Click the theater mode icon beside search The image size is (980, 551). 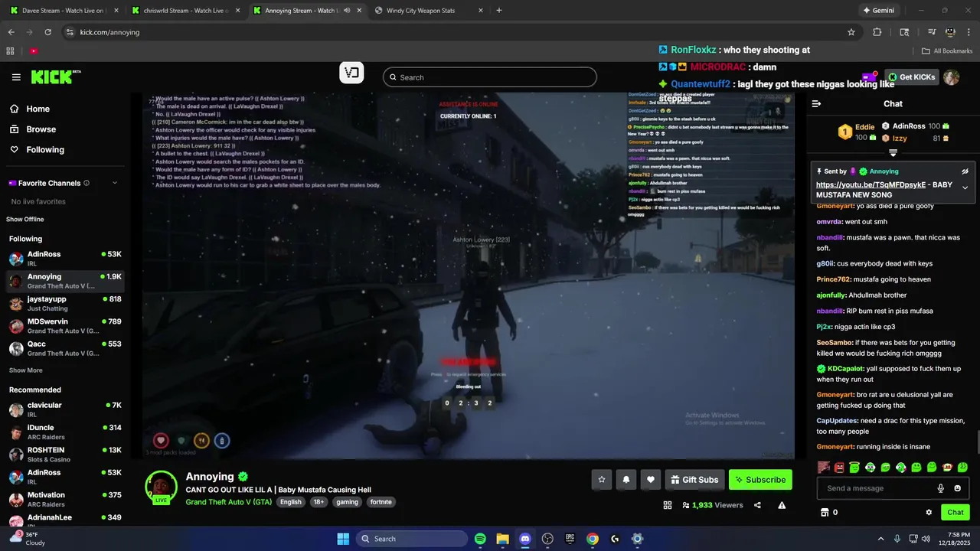[351, 73]
